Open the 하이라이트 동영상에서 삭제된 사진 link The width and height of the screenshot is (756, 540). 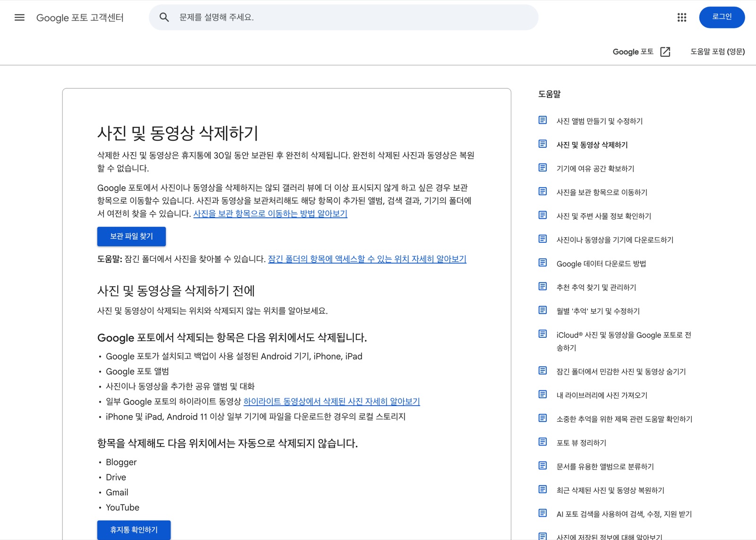click(332, 402)
